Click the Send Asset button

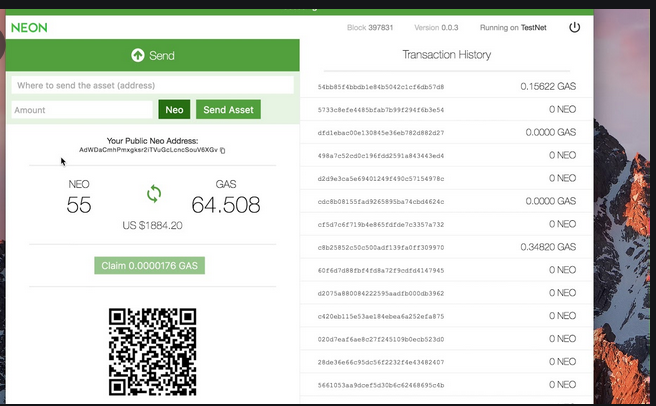point(228,110)
